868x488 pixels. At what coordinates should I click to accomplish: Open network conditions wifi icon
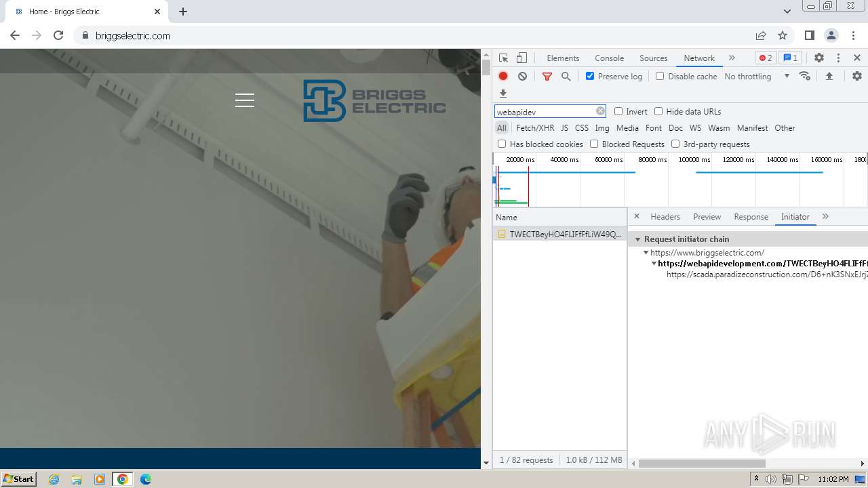[x=805, y=77]
